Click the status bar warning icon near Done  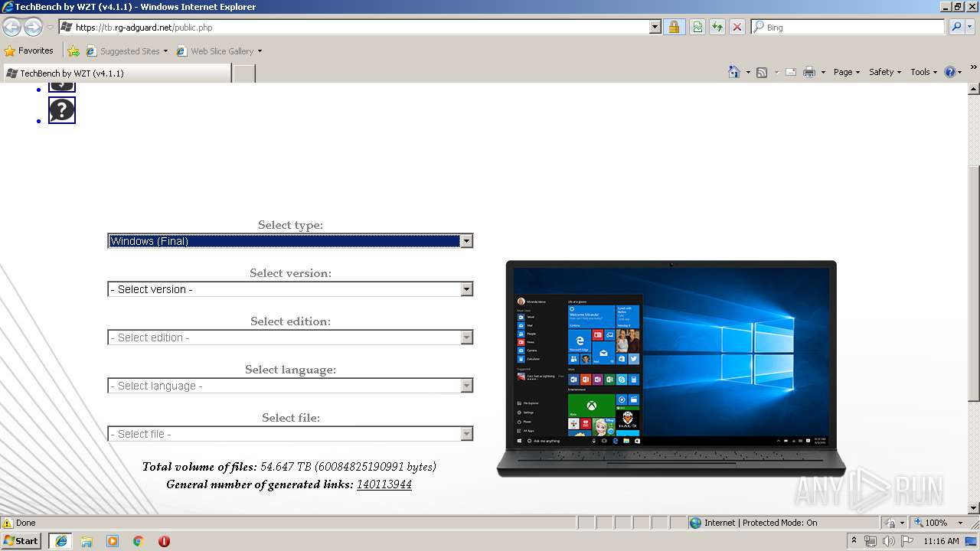(8, 523)
